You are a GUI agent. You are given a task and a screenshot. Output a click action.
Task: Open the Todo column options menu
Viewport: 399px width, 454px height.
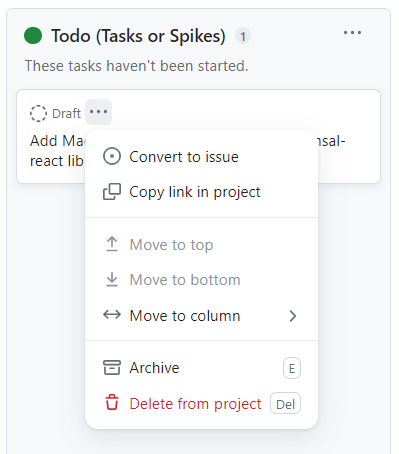tap(352, 33)
